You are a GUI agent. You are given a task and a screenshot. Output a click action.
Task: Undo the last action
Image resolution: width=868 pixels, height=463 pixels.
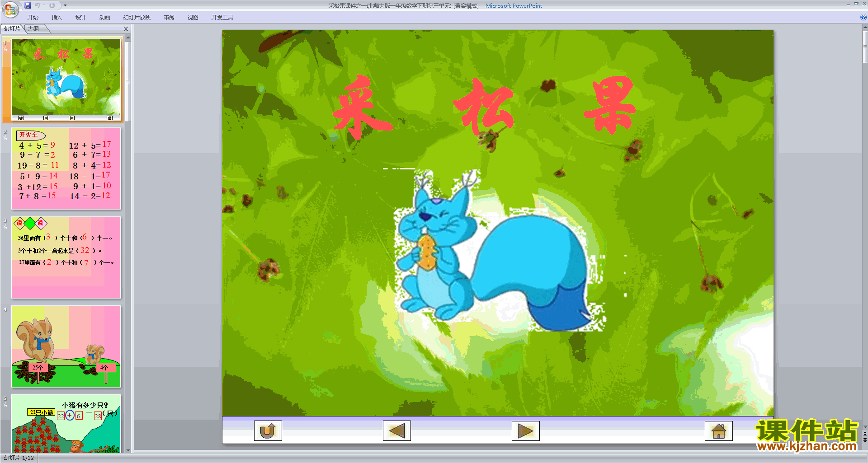38,5
